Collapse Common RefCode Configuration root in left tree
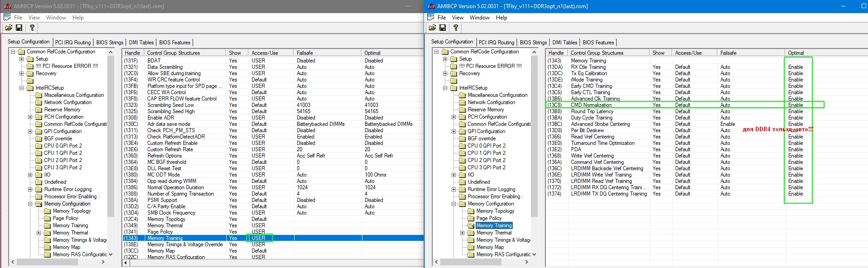 [13, 52]
